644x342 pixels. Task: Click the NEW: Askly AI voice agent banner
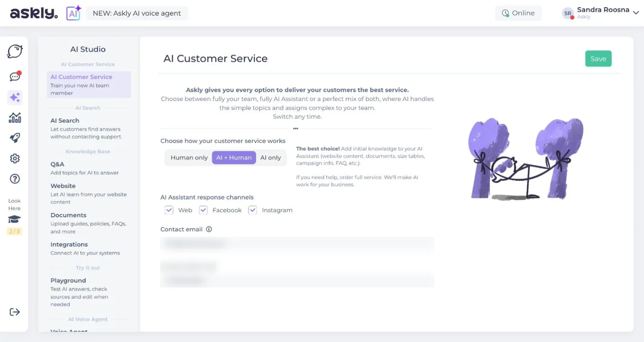[137, 13]
